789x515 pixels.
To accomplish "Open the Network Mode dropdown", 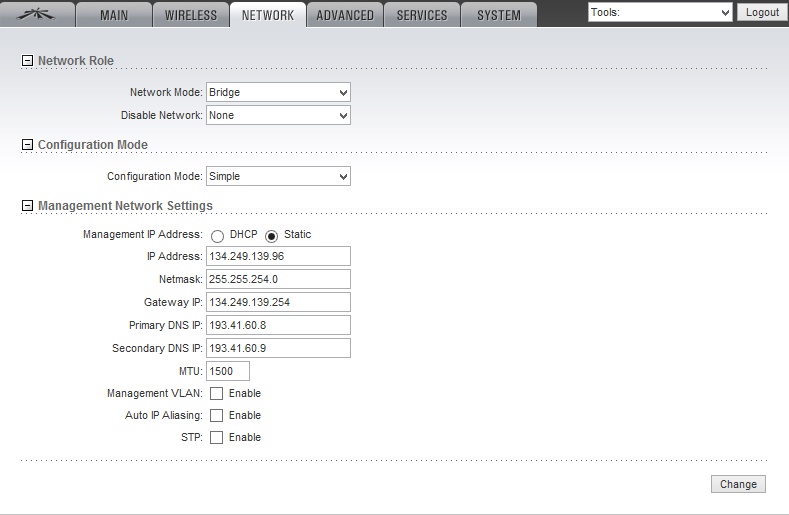I will (278, 92).
